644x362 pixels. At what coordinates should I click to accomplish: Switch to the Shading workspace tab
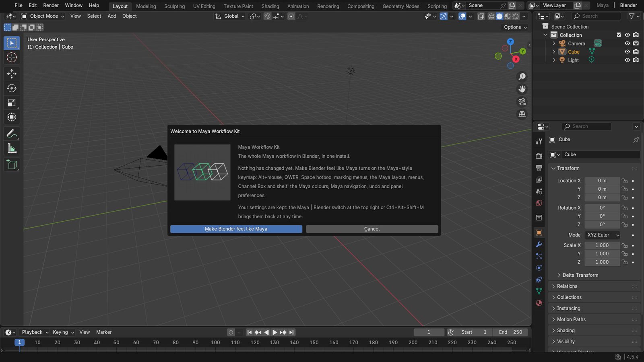(270, 6)
